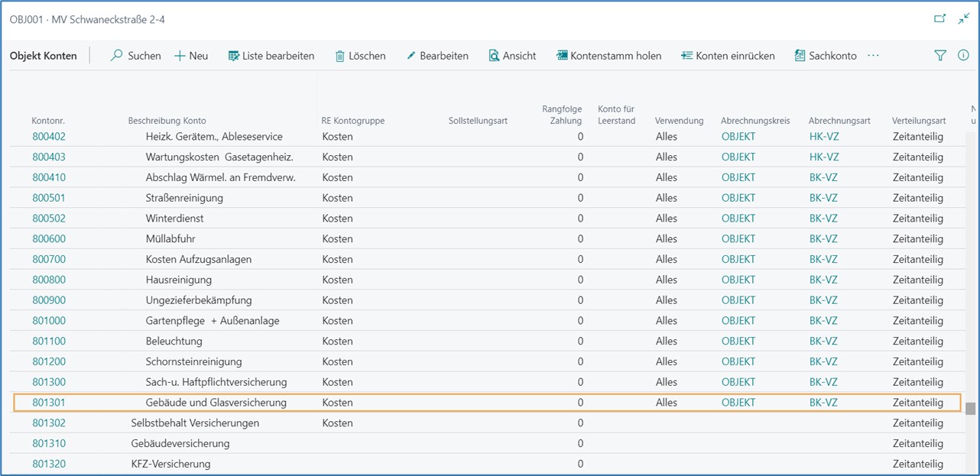Click the vertical scrollbar thumb
The width and height of the screenshot is (980, 476).
[x=970, y=408]
